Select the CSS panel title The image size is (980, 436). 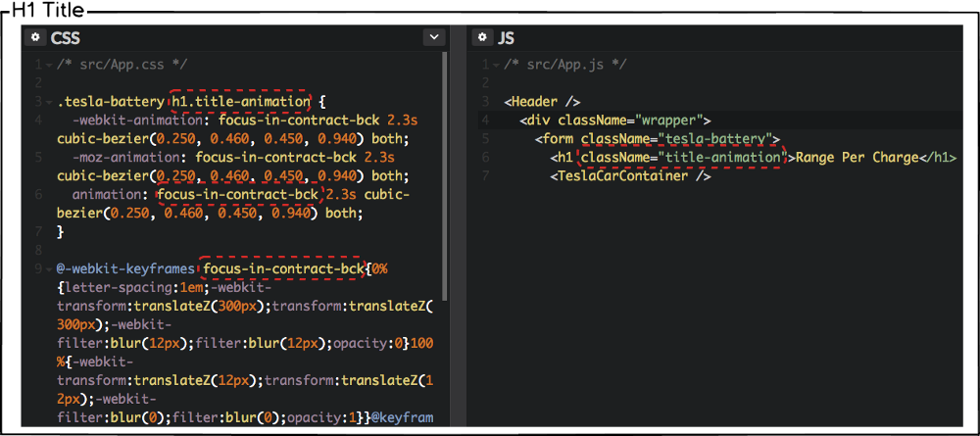coord(66,37)
